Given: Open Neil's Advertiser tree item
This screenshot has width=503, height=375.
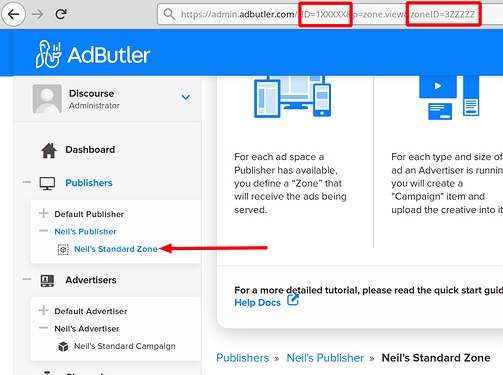Looking at the screenshot, I should (x=87, y=329).
